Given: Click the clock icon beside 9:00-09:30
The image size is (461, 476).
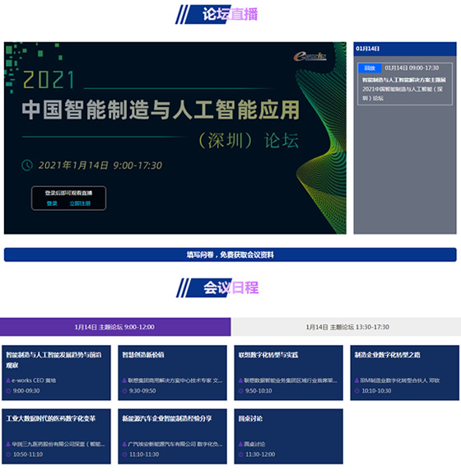Looking at the screenshot, I should 8,390.
